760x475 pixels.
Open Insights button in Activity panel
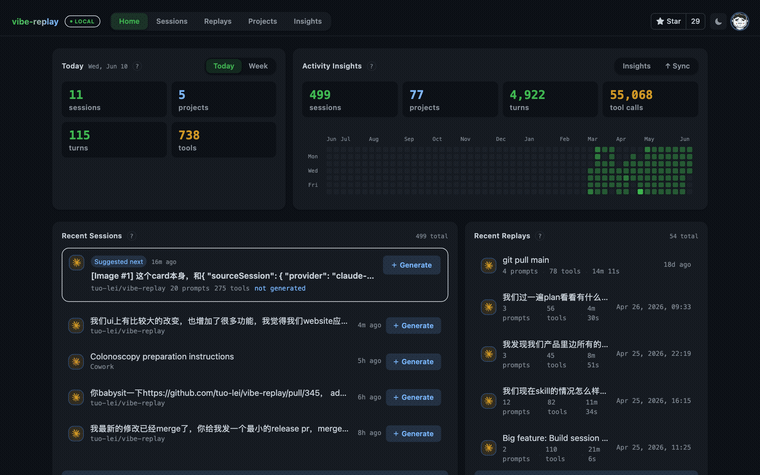[636, 66]
